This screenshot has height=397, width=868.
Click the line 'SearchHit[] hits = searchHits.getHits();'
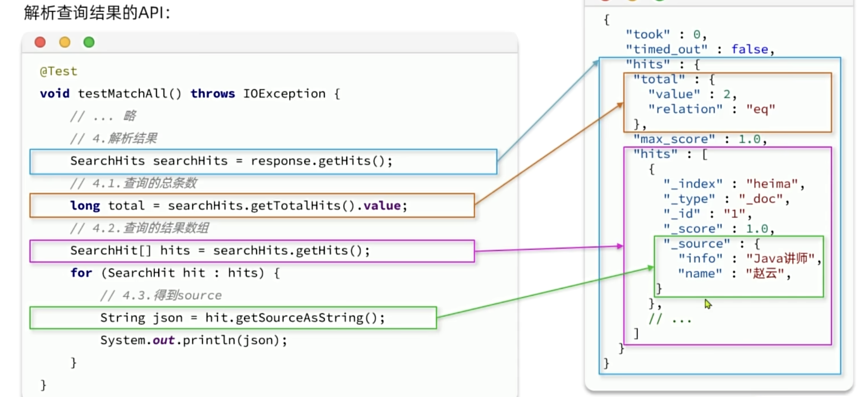[220, 250]
